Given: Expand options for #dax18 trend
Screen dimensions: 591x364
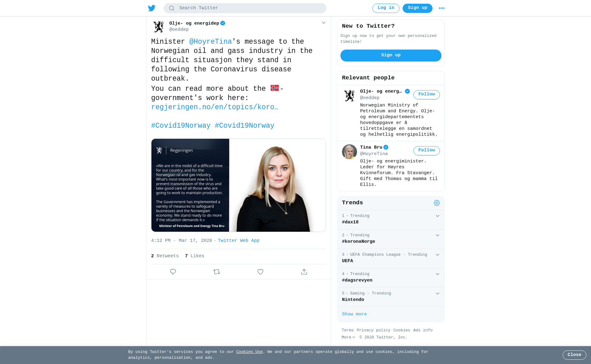Looking at the screenshot, I should pyautogui.click(x=437, y=216).
